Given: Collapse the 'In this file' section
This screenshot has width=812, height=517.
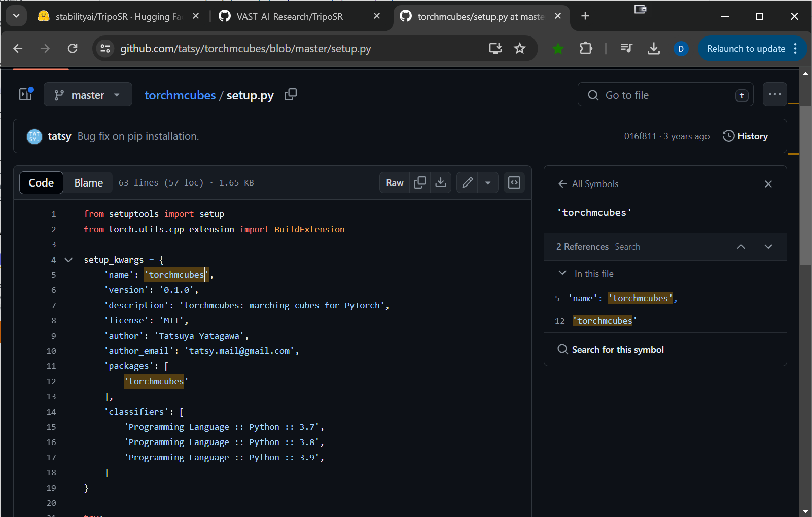Looking at the screenshot, I should pos(562,273).
